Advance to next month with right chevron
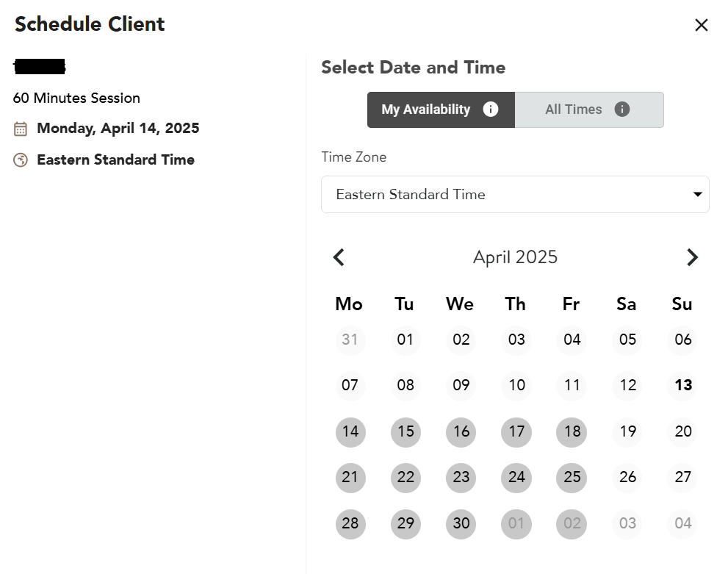 tap(692, 257)
